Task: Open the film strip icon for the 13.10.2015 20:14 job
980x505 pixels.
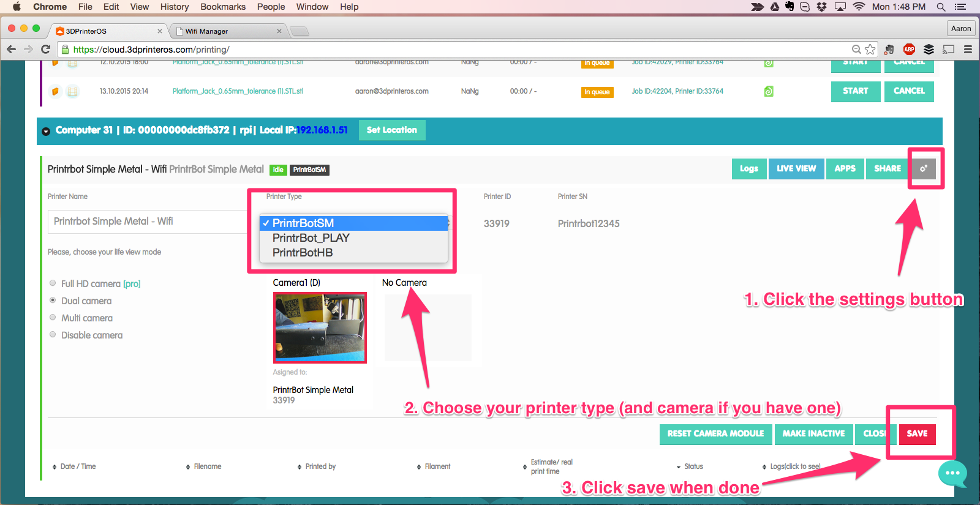Action: 72,92
